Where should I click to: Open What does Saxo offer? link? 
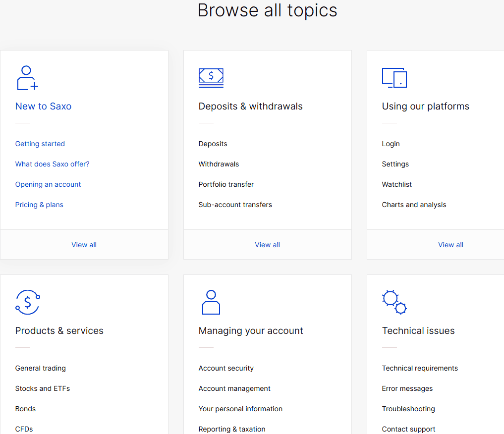(53, 164)
